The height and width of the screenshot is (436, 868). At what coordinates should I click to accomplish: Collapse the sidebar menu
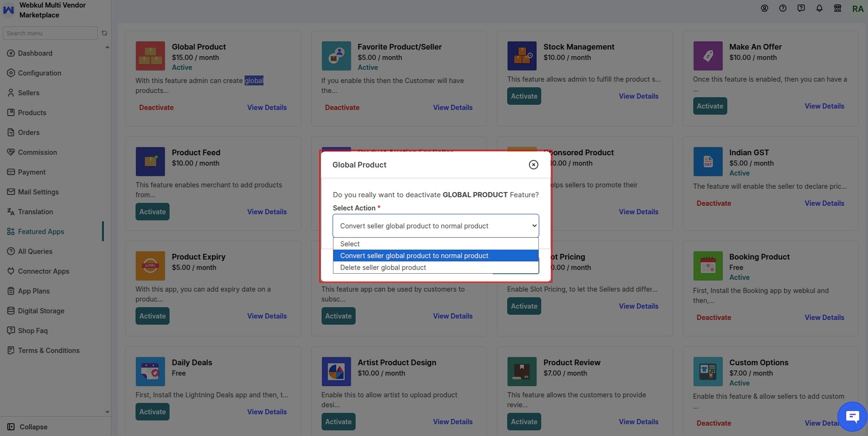pyautogui.click(x=27, y=427)
